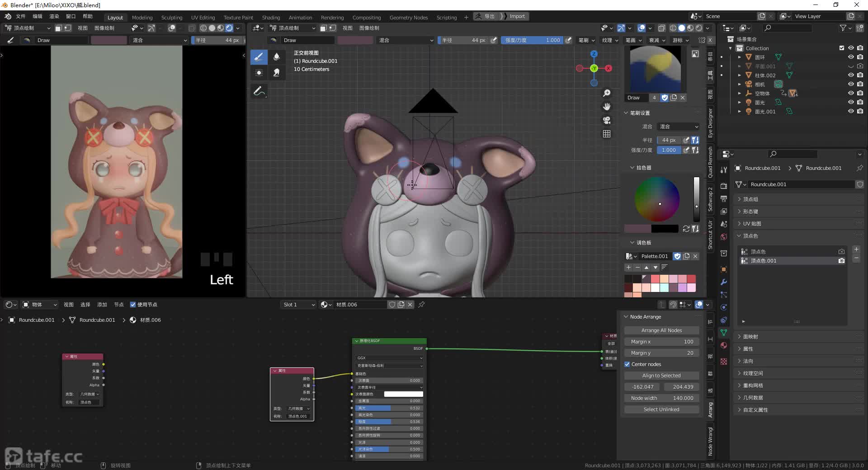Open the 文件 menu
868x470 pixels.
pyautogui.click(x=21, y=16)
